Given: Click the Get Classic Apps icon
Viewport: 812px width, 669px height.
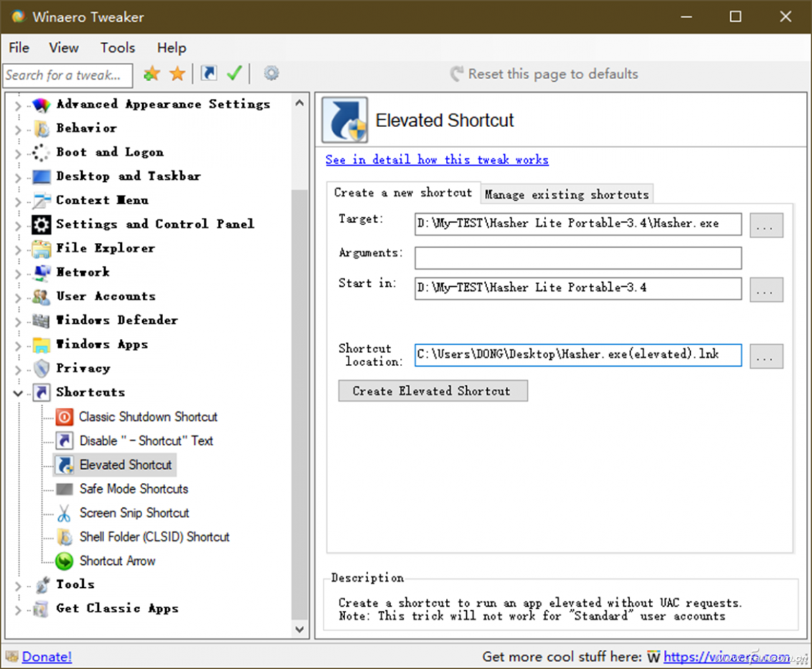Looking at the screenshot, I should point(41,609).
